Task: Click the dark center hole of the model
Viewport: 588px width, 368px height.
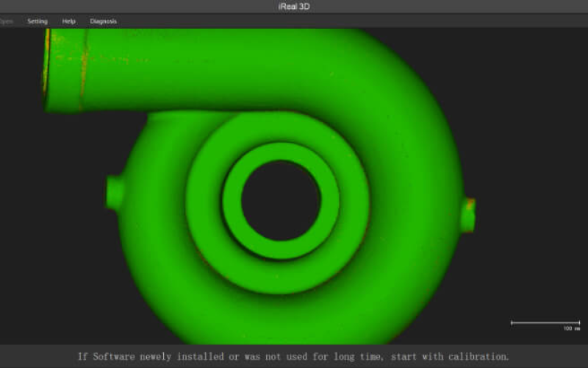Action: pyautogui.click(x=281, y=200)
